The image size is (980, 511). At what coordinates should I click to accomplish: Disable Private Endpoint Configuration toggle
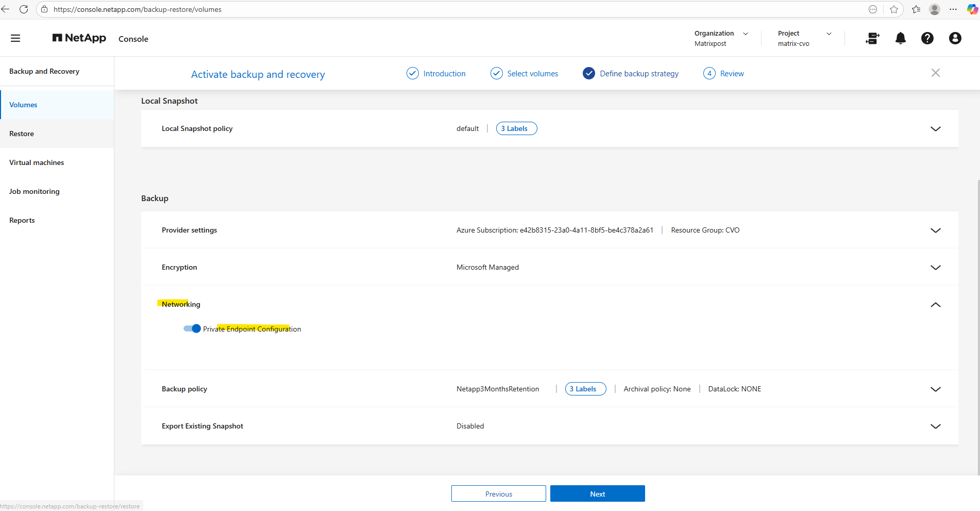pos(192,328)
